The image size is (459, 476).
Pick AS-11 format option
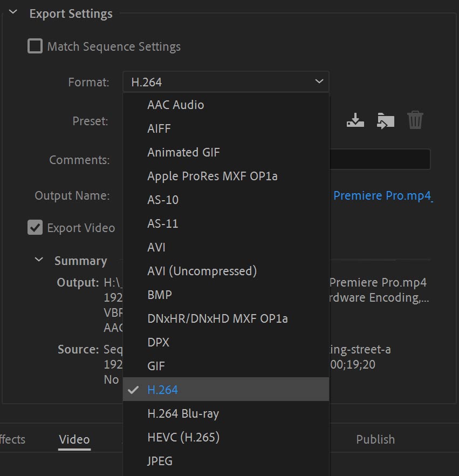[x=225, y=223]
